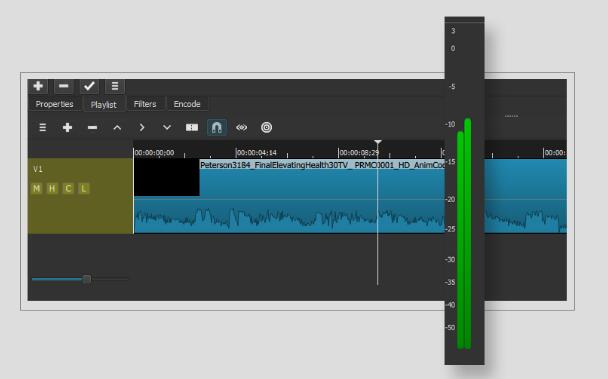Toggle the snapping magnet button

217,128
